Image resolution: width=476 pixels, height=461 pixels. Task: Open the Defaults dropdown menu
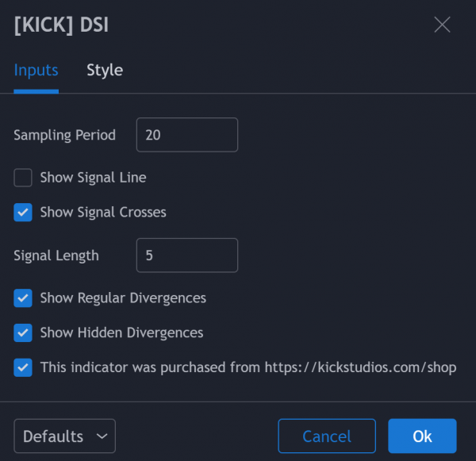click(64, 436)
